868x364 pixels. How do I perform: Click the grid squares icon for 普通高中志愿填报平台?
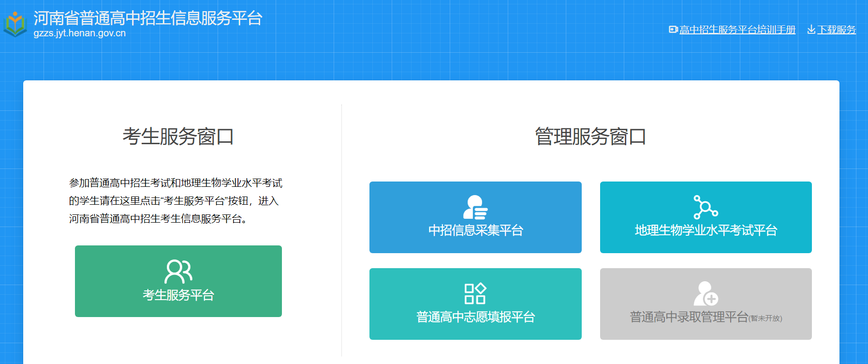[475, 294]
